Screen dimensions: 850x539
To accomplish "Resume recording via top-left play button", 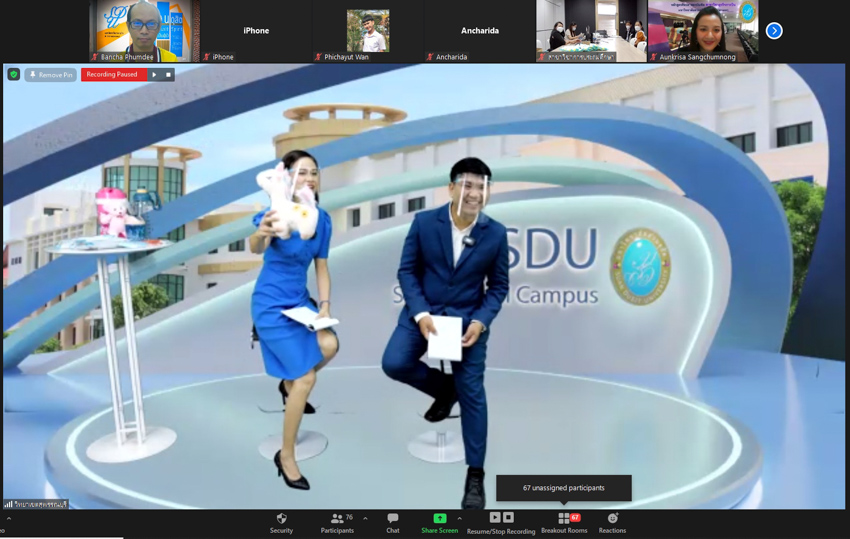I will pyautogui.click(x=154, y=75).
